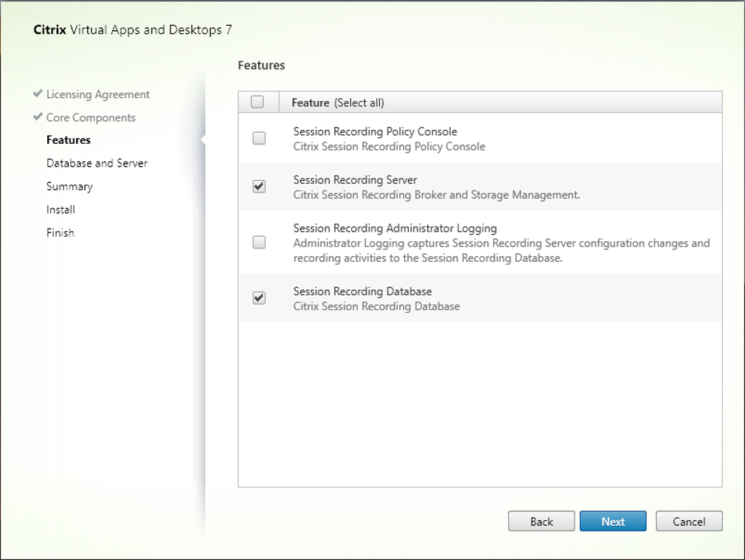
Task: Enable the Session Recording Policy Console checkbox
Action: 259,138
